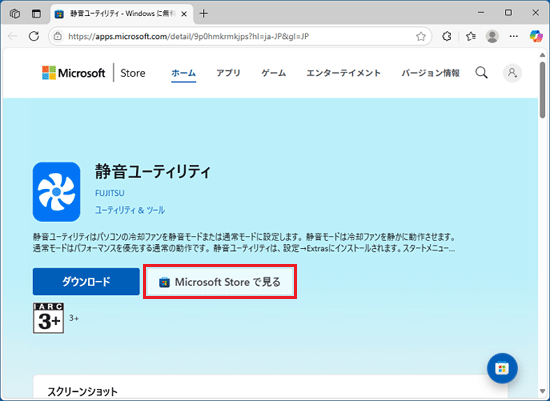Image resolution: width=550 pixels, height=401 pixels.
Task: Open the tab actions menu icon
Action: pos(36,14)
